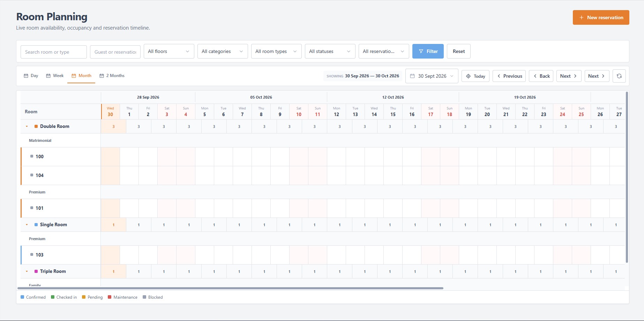Open the All categories dropdown
Viewport: 644px width, 321px height.
223,51
